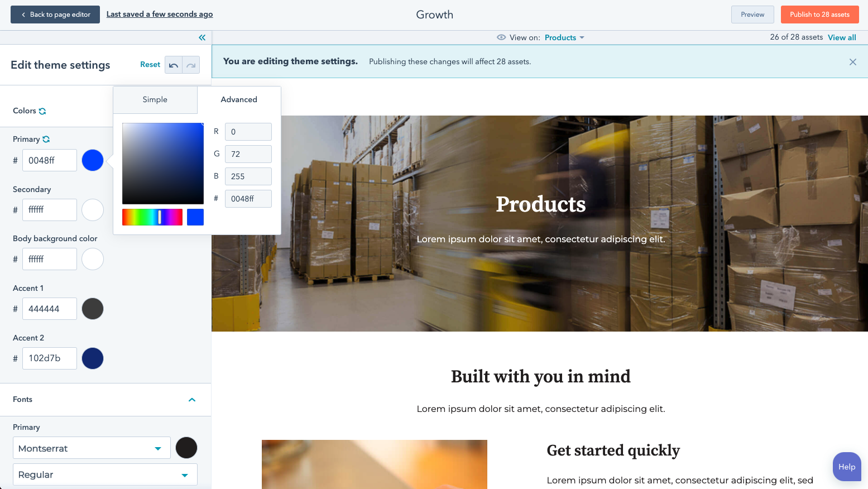Click the eye icon beside View on
868x489 pixels.
(501, 37)
